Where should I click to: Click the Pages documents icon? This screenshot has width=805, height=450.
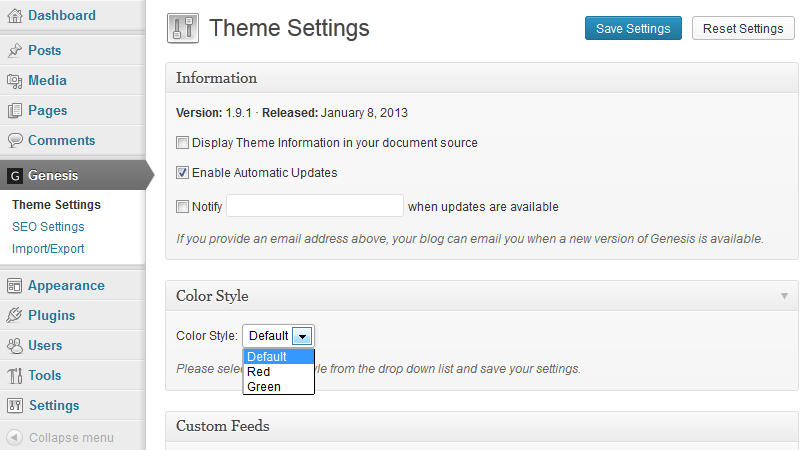click(x=15, y=110)
